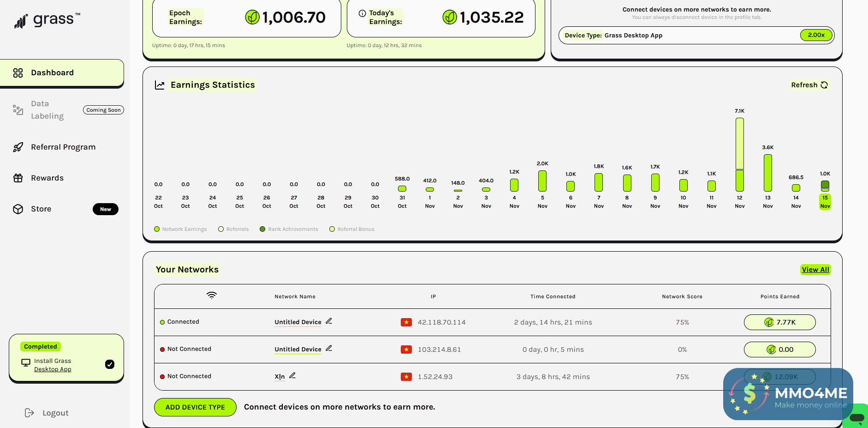Viewport: 868px width, 428px height.
Task: Select the 12 Nov bar
Action: [x=740, y=155]
